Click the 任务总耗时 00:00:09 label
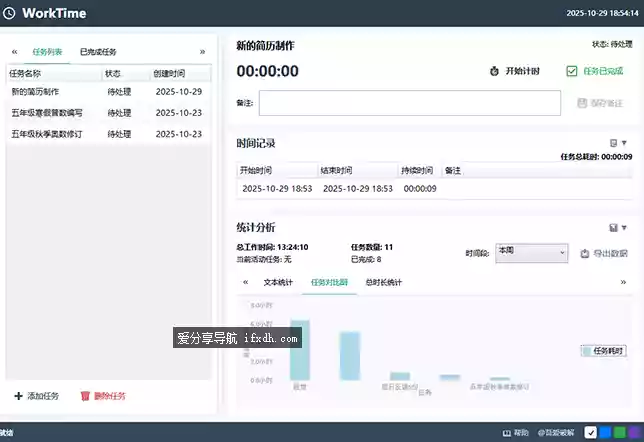This screenshot has width=644, height=442. 596,157
